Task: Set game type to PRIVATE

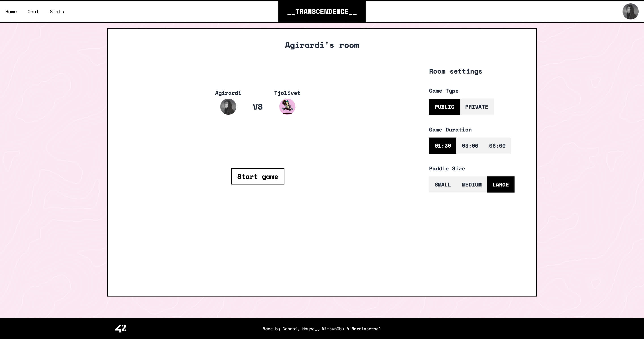Action: click(x=477, y=107)
